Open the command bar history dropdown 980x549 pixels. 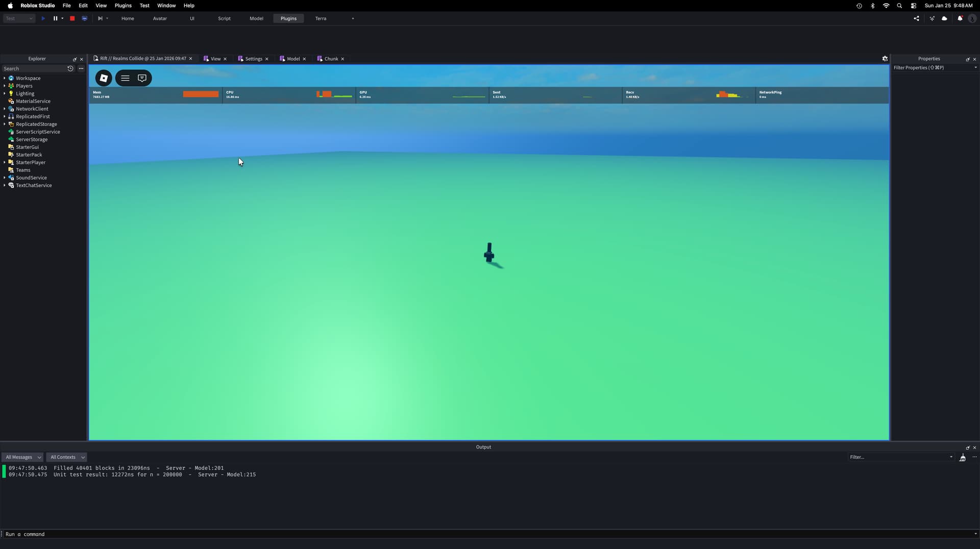click(x=975, y=534)
